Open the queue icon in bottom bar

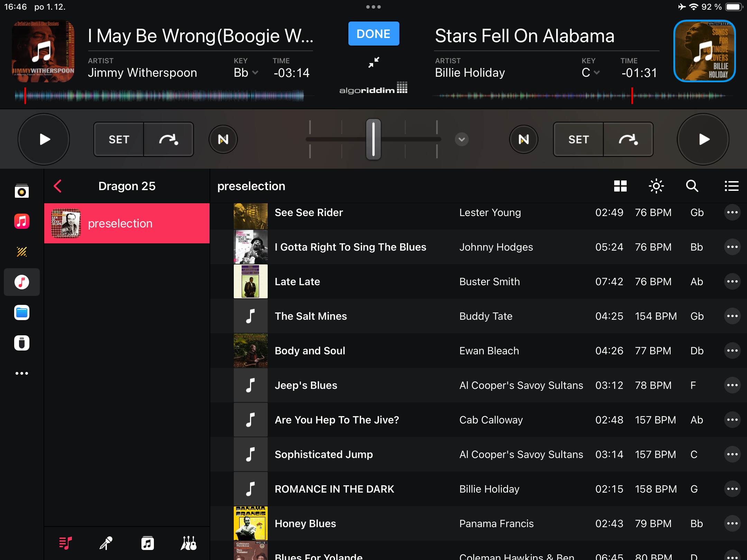[65, 543]
